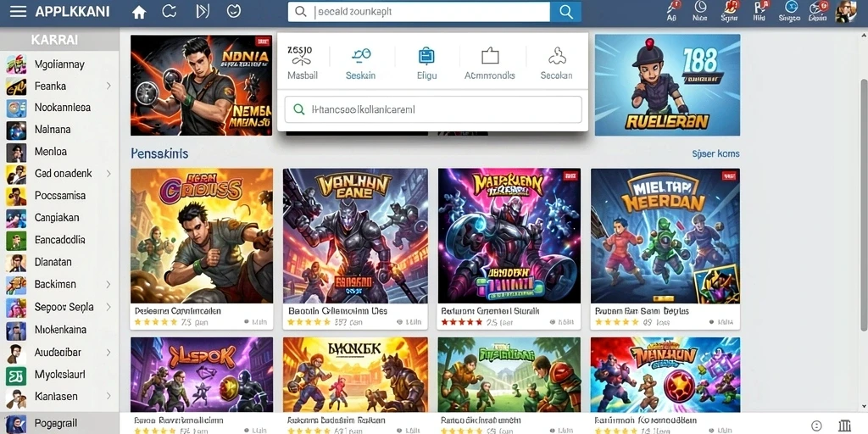Click the circled dots icon at bottom right

[816, 426]
